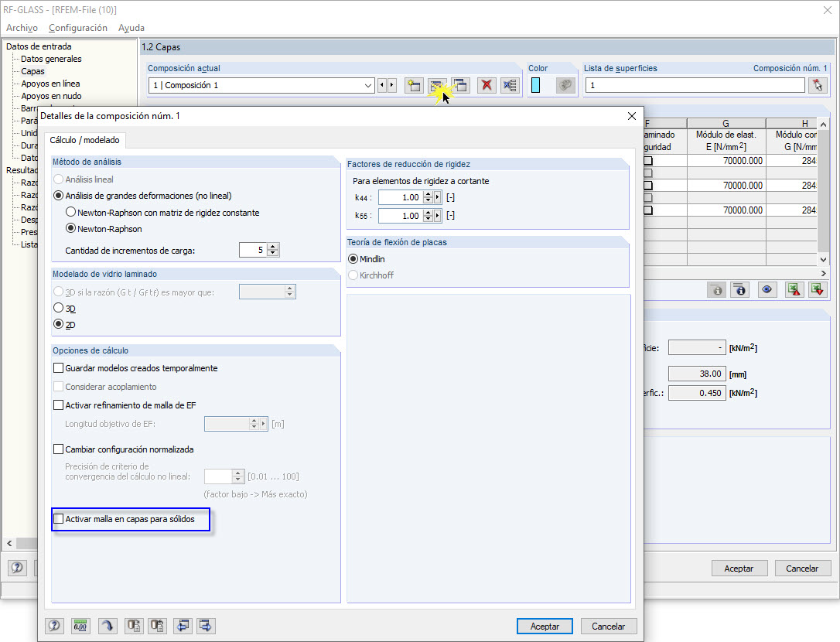This screenshot has height=642, width=840.
Task: Click the Lista de superficies input field
Action: [x=695, y=85]
